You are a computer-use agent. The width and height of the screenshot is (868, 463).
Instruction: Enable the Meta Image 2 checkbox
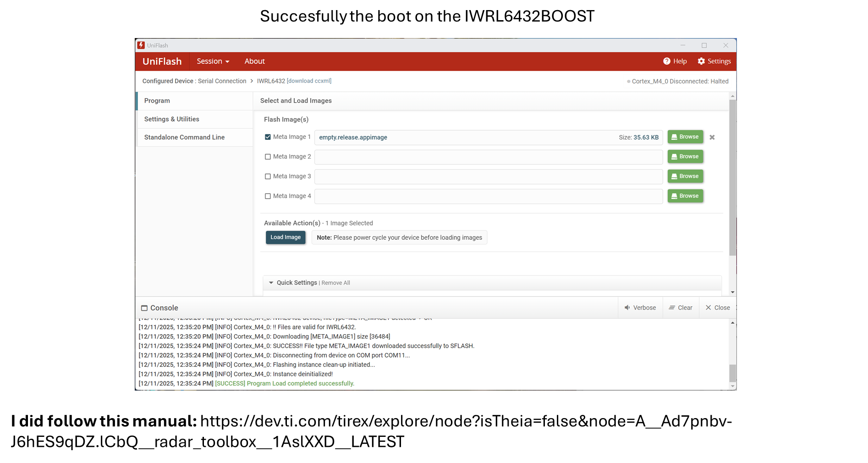tap(268, 157)
